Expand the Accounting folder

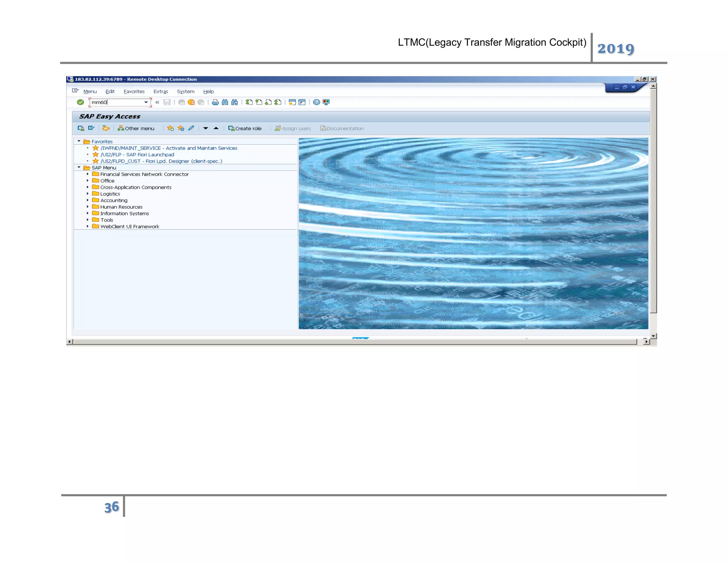point(87,200)
